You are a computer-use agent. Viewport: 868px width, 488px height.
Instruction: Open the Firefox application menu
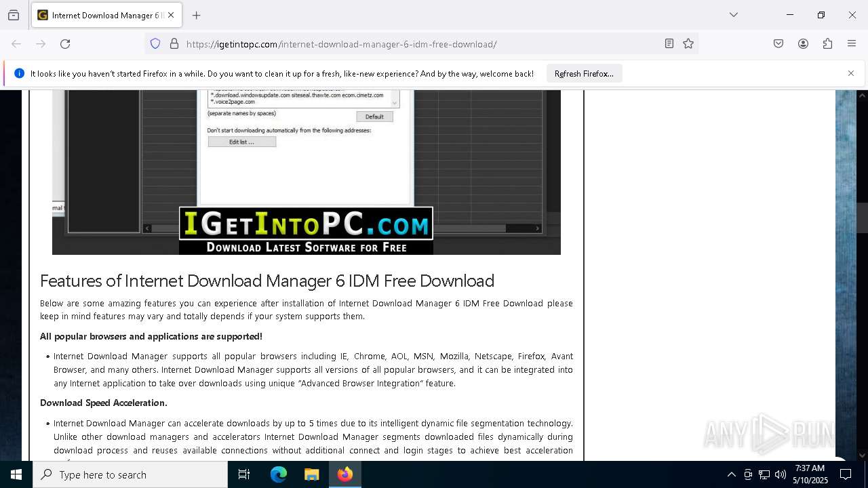852,44
